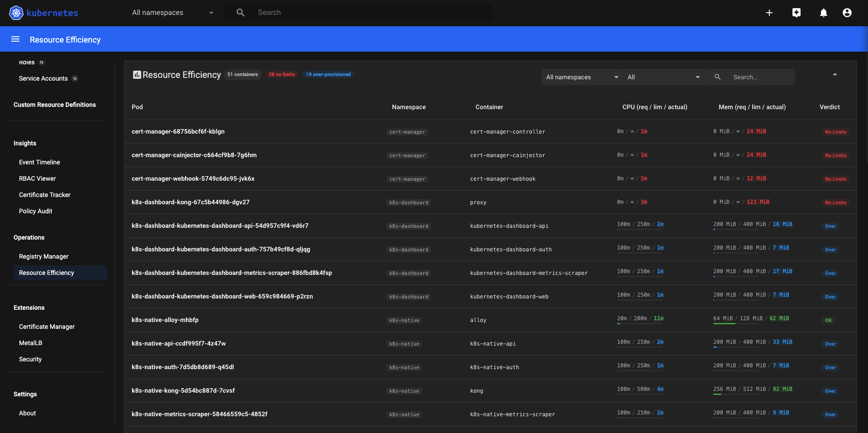868x433 pixels.
Task: Open pod k8s-dashboard-kong-67c5b44986-dgv27
Action: click(x=191, y=202)
